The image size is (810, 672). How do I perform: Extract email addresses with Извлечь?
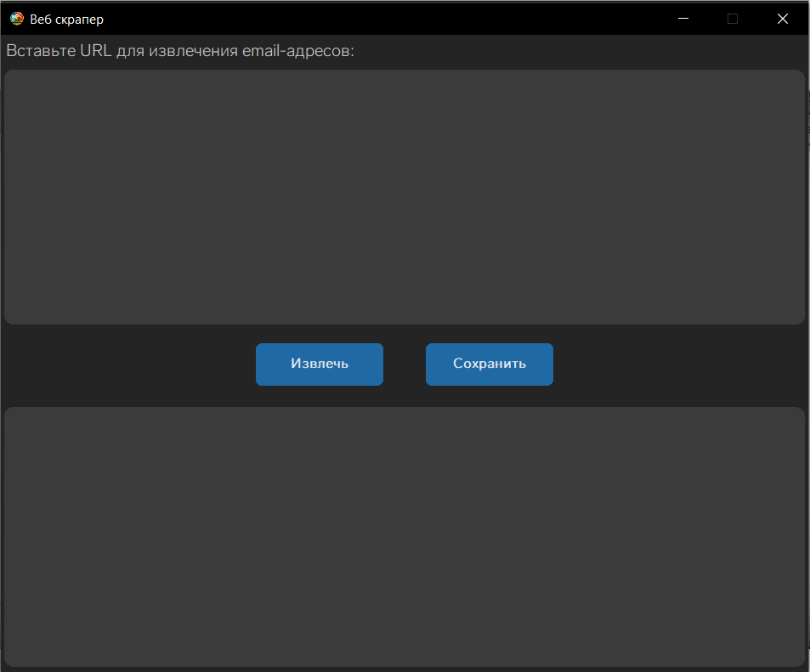pyautogui.click(x=319, y=364)
